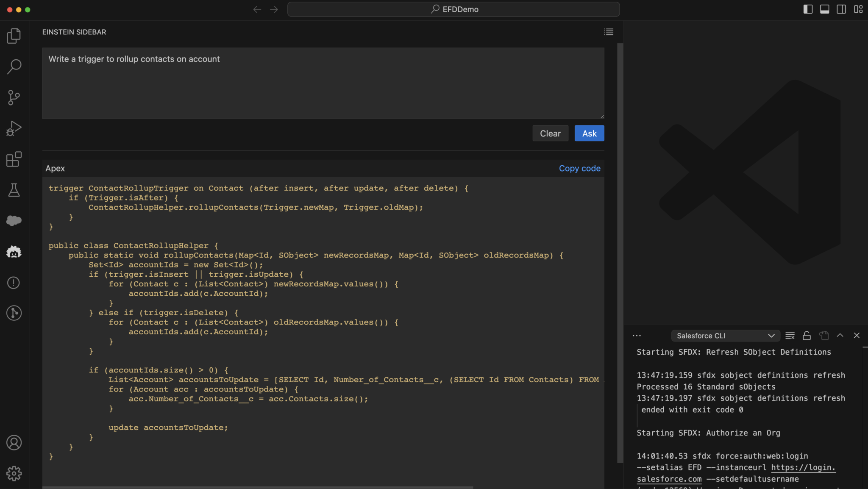Ask Einstein the typed question
The width and height of the screenshot is (868, 489).
point(589,133)
